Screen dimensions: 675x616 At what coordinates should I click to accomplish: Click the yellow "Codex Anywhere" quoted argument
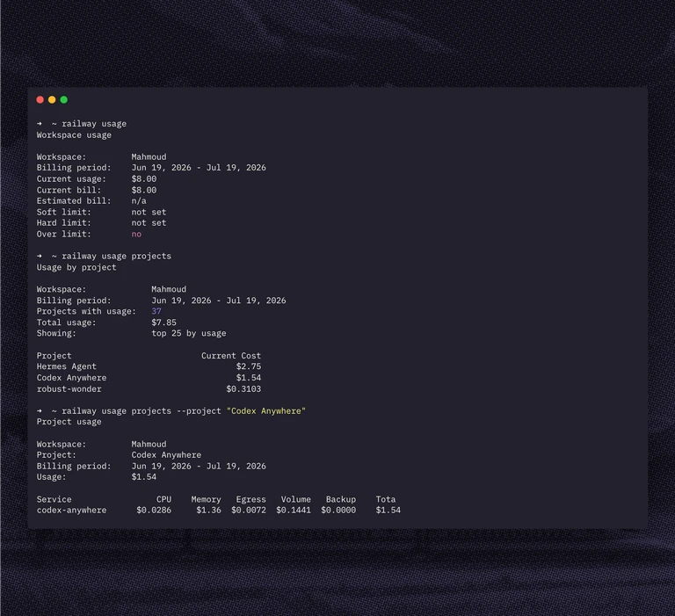pos(266,411)
